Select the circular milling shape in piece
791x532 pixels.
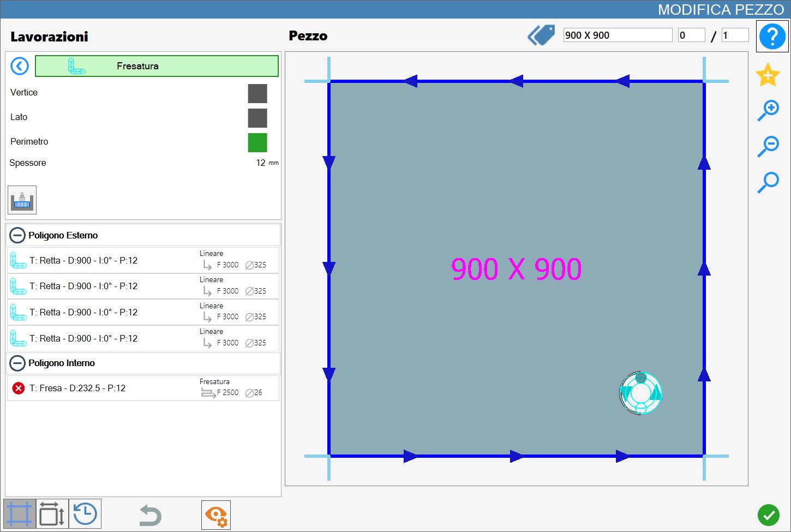641,393
